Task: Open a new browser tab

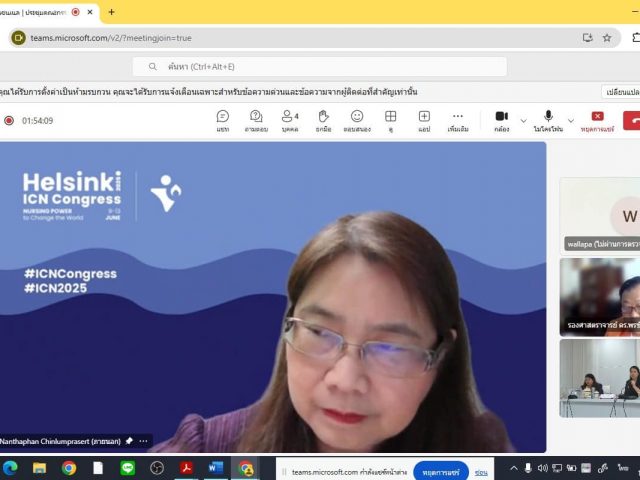Action: [111, 12]
